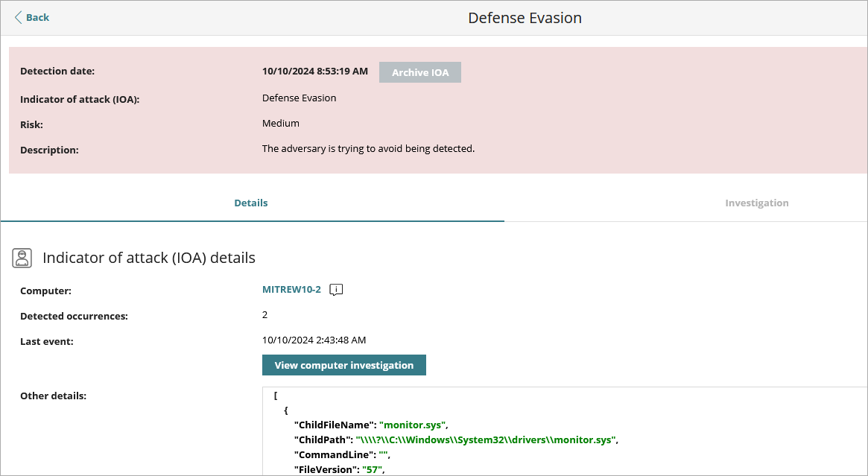Click the detected occurrences count
Screen dimensions: 868x476
coord(264,314)
